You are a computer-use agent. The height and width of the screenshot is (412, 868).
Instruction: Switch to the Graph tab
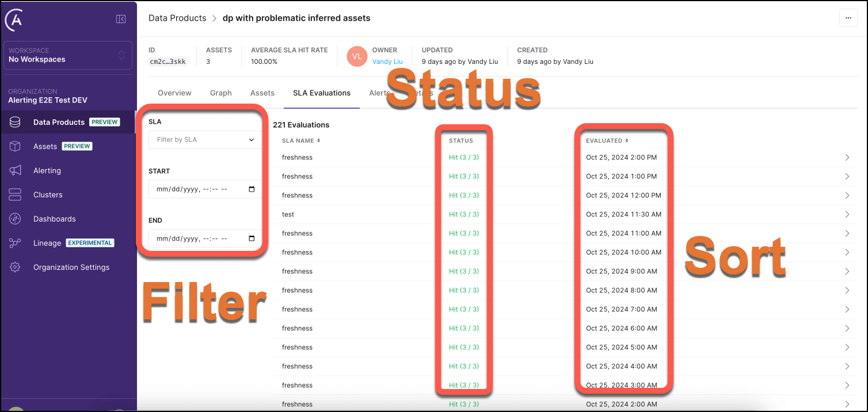[220, 93]
